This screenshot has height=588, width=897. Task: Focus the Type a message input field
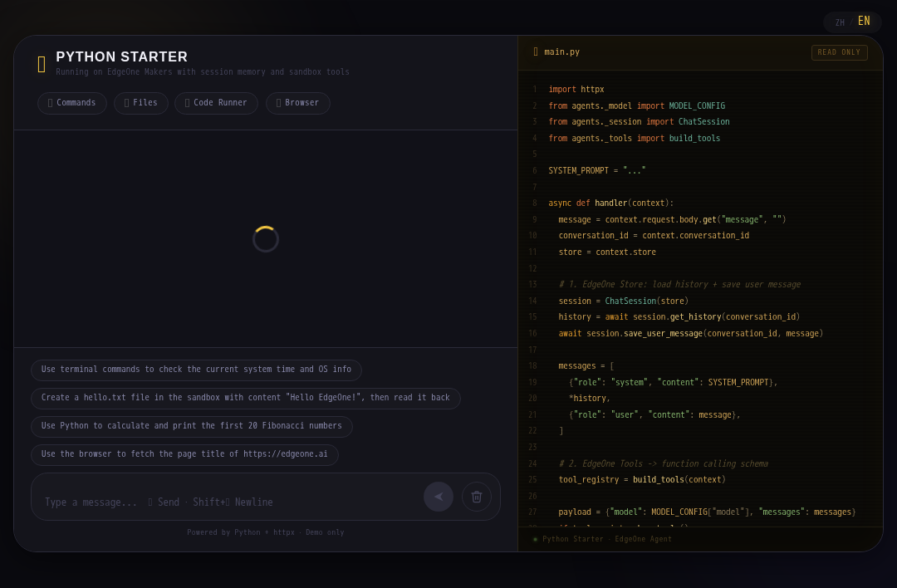tap(229, 502)
